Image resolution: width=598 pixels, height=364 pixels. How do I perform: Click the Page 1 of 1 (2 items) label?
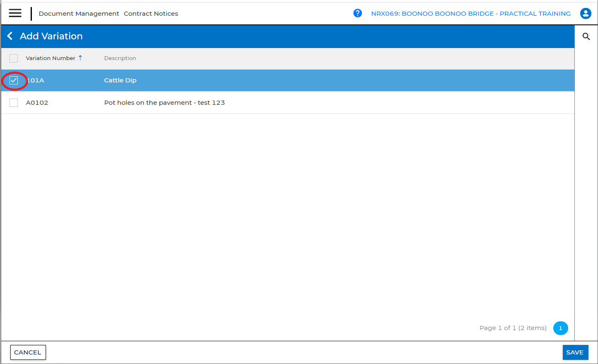(513, 328)
